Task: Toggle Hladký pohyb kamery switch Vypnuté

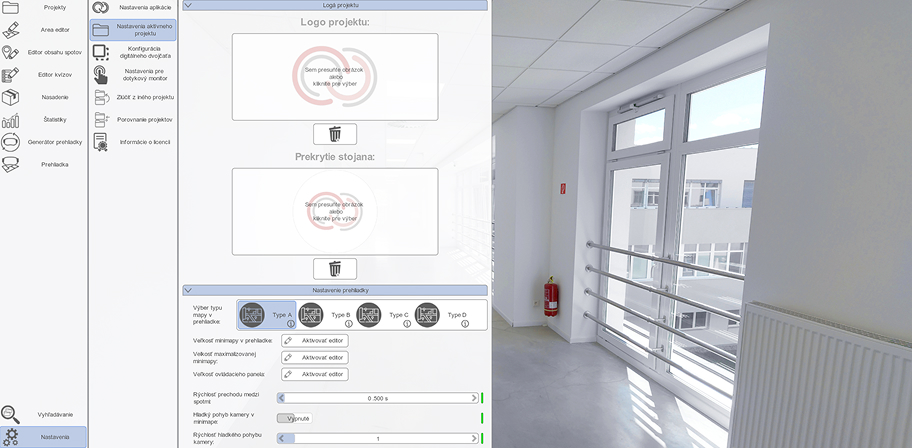Action: tap(295, 418)
